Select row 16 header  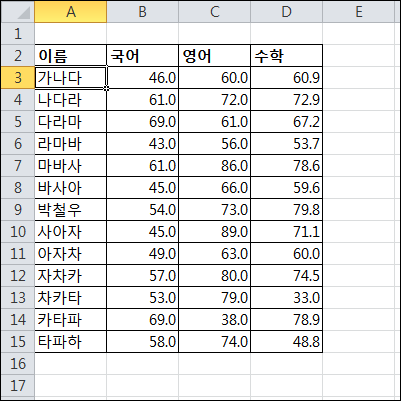point(18,364)
